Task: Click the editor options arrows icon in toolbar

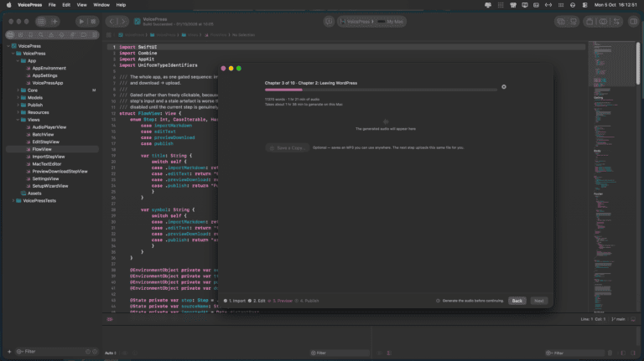Action: [616, 21]
